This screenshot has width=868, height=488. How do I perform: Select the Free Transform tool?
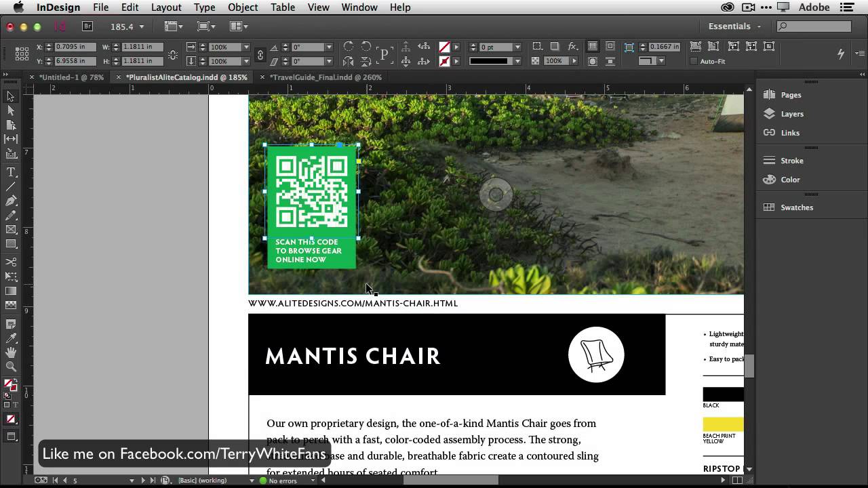tap(11, 277)
